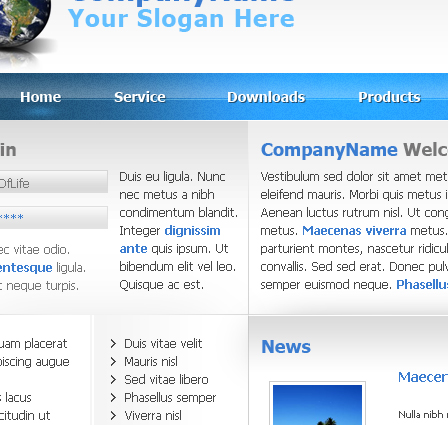The height and width of the screenshot is (425, 448).
Task: Click the arrow bullet for Sed vitae libero
Action: coord(113,380)
